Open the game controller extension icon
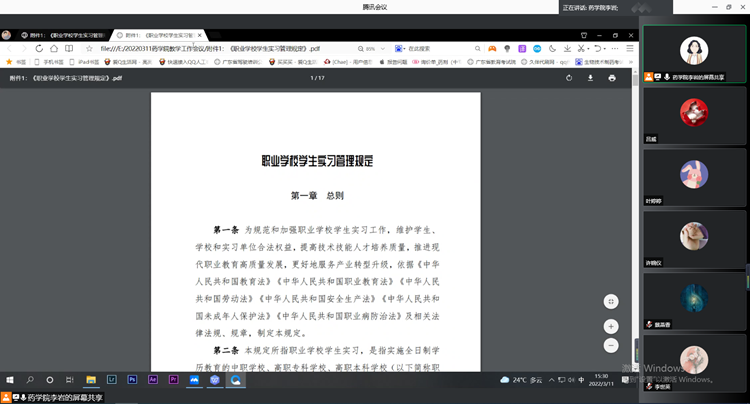The image size is (750, 404). point(492,48)
